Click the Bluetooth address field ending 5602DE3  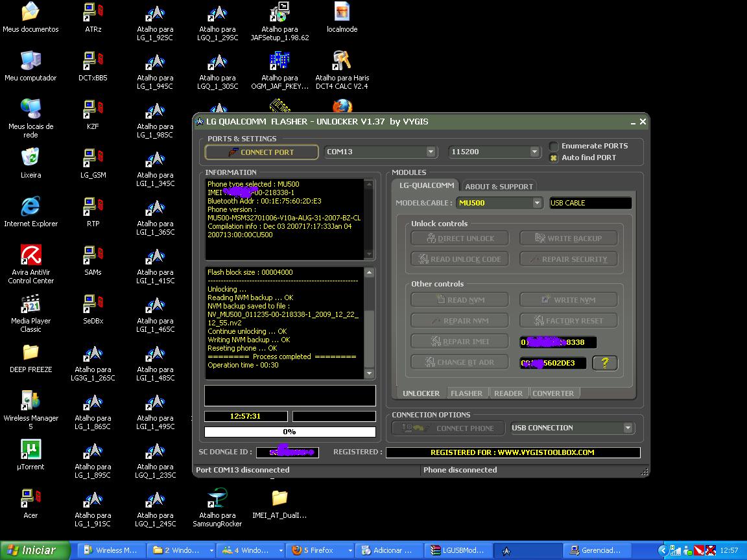552,363
